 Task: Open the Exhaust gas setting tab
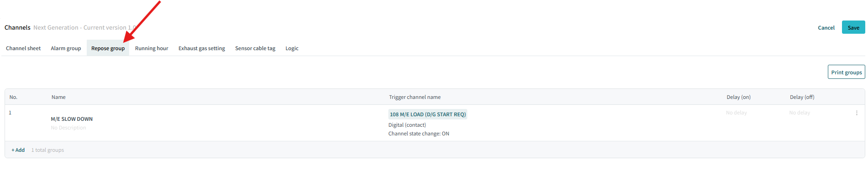tap(202, 48)
